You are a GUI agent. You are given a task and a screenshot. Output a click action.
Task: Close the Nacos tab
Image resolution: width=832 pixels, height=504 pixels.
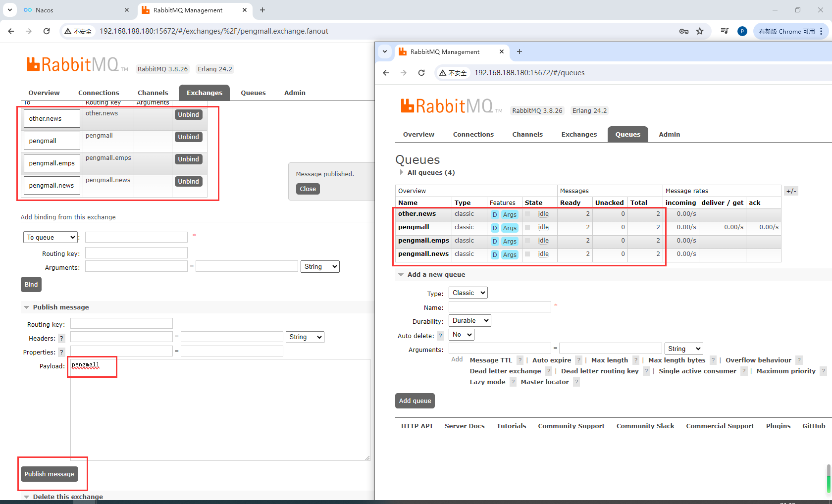(127, 10)
